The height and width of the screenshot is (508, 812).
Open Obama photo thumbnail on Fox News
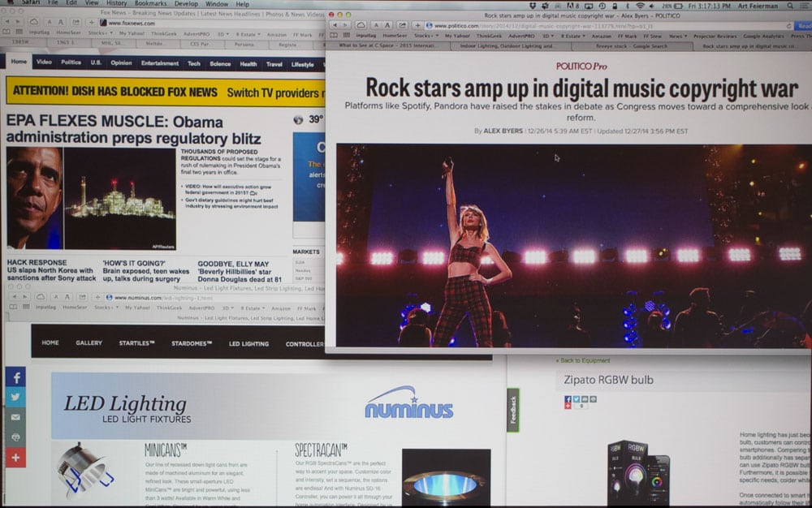click(x=35, y=198)
